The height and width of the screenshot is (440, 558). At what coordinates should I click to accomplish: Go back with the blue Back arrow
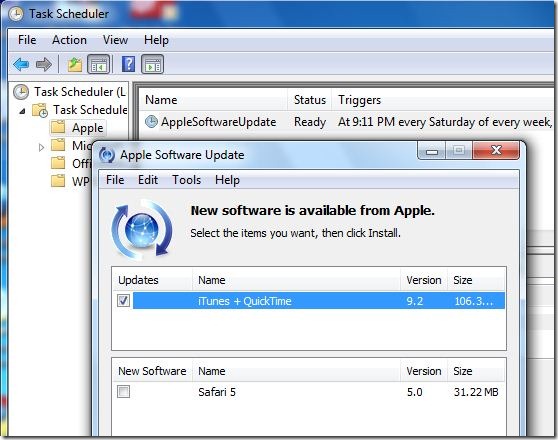pos(21,65)
